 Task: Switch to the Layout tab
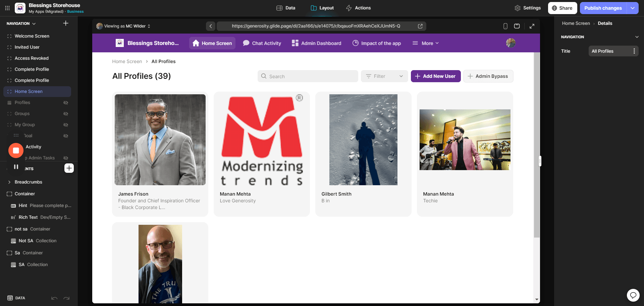click(x=322, y=8)
